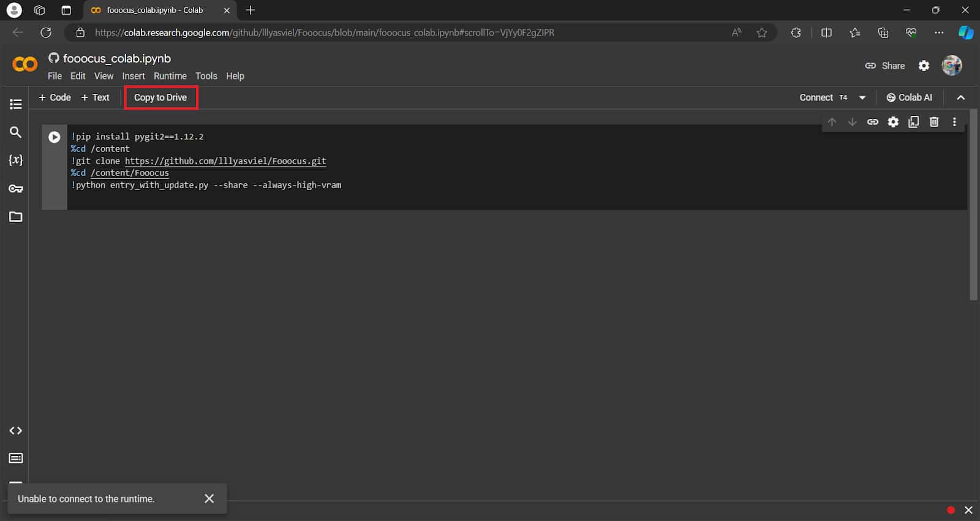Expand the Connect options dropdown arrow
The height and width of the screenshot is (521, 980).
point(862,97)
